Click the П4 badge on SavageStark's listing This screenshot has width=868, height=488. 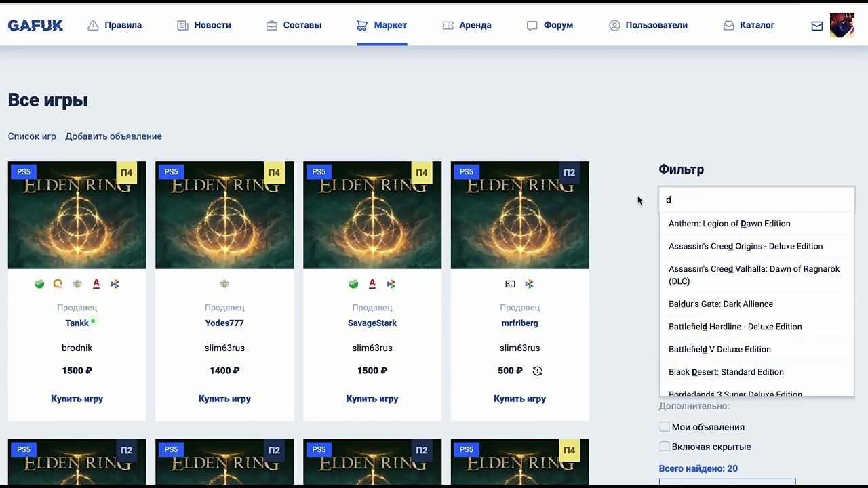click(x=422, y=173)
